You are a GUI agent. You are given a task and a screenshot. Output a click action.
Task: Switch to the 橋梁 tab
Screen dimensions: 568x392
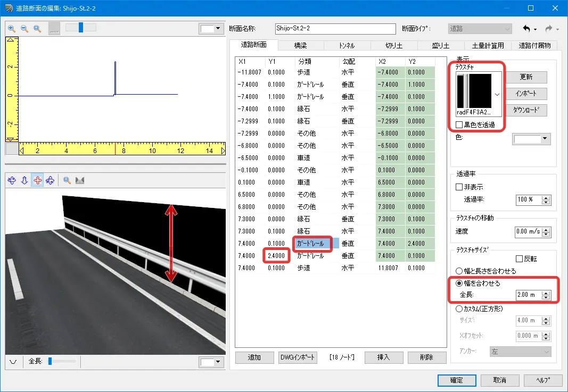(301, 46)
